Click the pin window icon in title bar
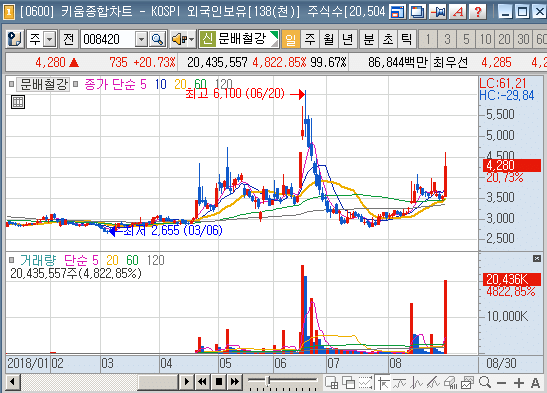The image size is (547, 393). click(438, 12)
